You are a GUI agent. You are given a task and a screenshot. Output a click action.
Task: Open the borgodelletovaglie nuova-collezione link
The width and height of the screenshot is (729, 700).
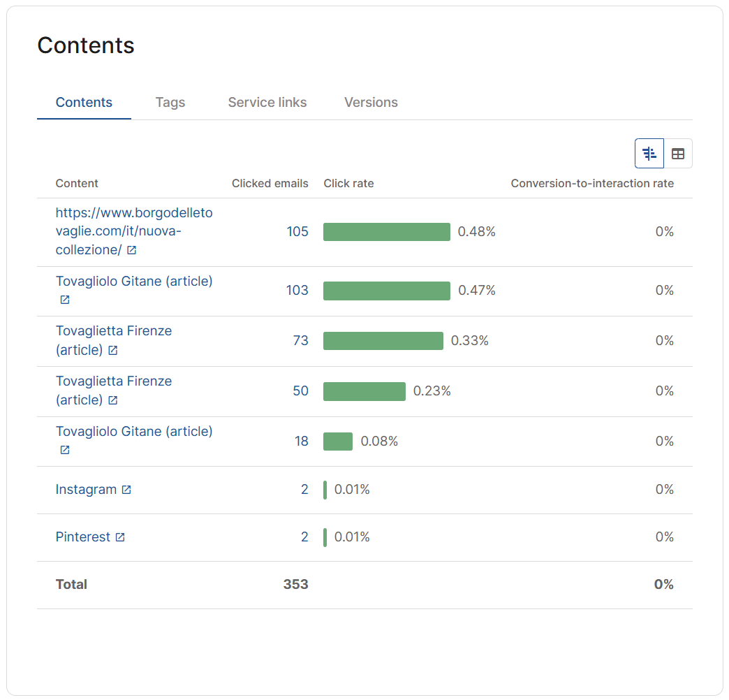(134, 231)
